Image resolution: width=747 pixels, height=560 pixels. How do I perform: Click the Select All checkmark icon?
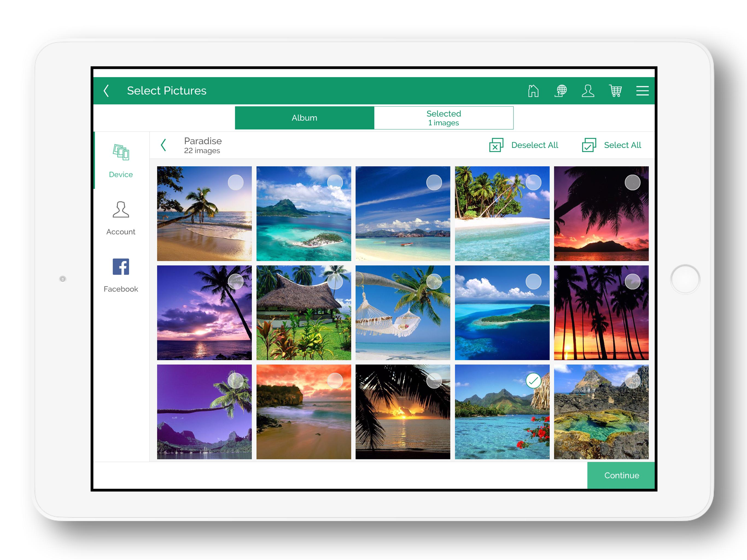[x=589, y=145]
